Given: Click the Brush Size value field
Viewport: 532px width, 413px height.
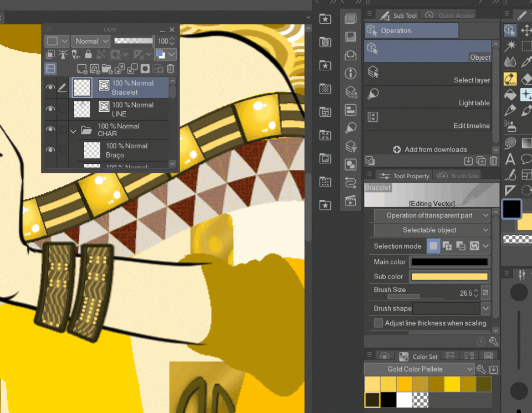Looking at the screenshot, I should pyautogui.click(x=466, y=293).
